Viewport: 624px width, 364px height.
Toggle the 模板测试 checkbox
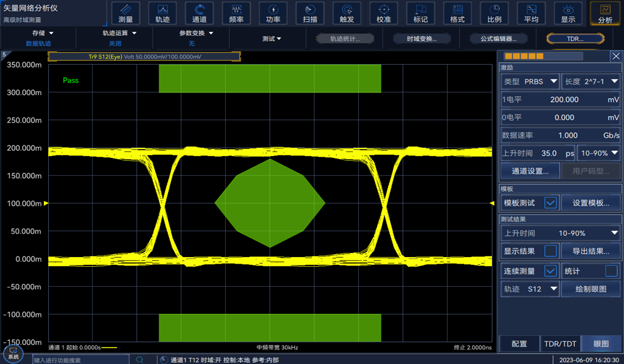point(550,203)
